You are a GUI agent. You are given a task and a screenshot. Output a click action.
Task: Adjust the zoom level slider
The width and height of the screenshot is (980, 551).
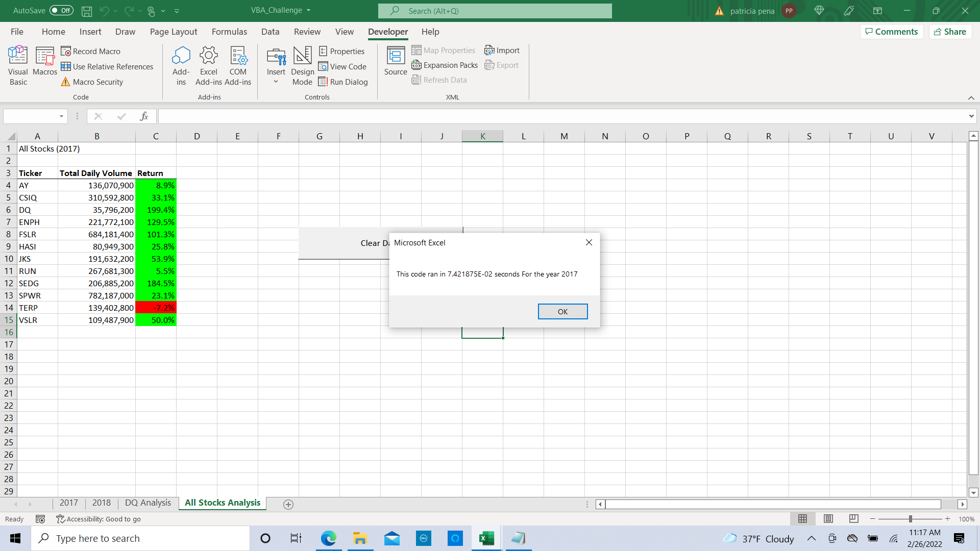pos(910,519)
